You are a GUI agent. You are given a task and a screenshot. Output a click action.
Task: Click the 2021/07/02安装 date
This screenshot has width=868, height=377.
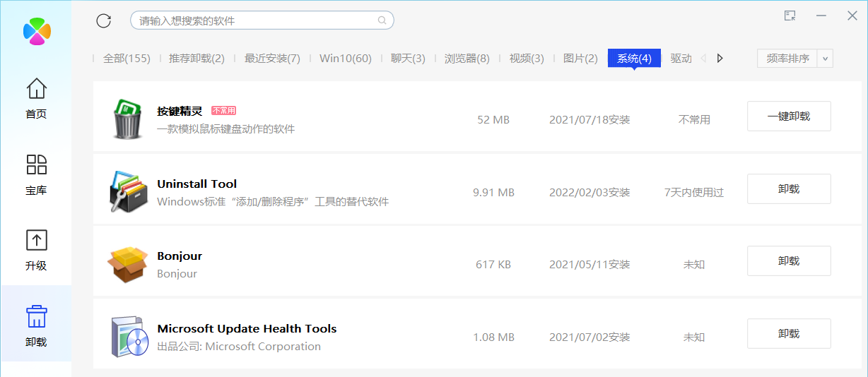tap(590, 337)
